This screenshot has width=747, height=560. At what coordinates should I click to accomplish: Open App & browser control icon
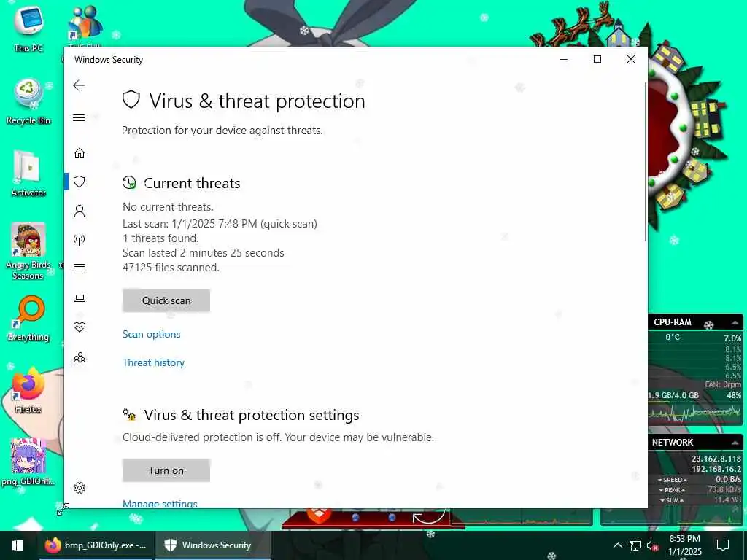tap(80, 268)
